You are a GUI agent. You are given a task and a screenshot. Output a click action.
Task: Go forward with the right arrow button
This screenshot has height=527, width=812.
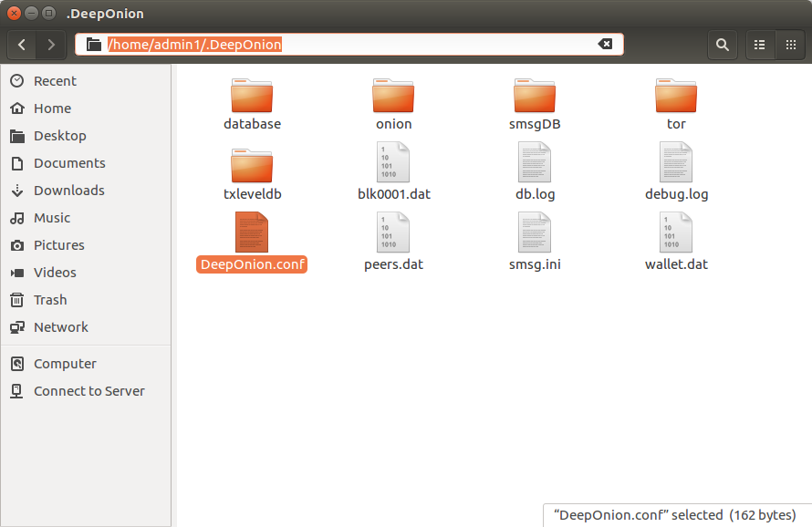[x=51, y=45]
